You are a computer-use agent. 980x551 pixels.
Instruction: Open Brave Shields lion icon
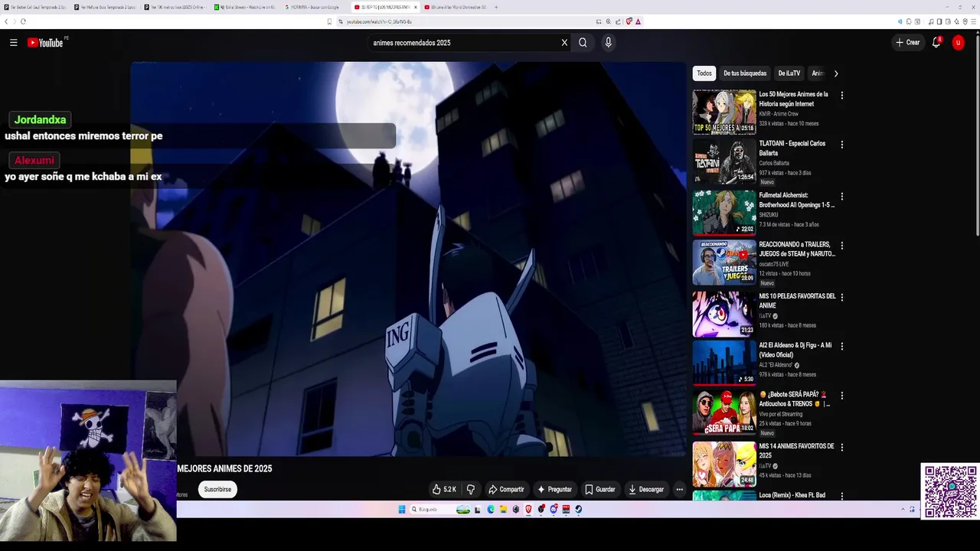pos(629,21)
